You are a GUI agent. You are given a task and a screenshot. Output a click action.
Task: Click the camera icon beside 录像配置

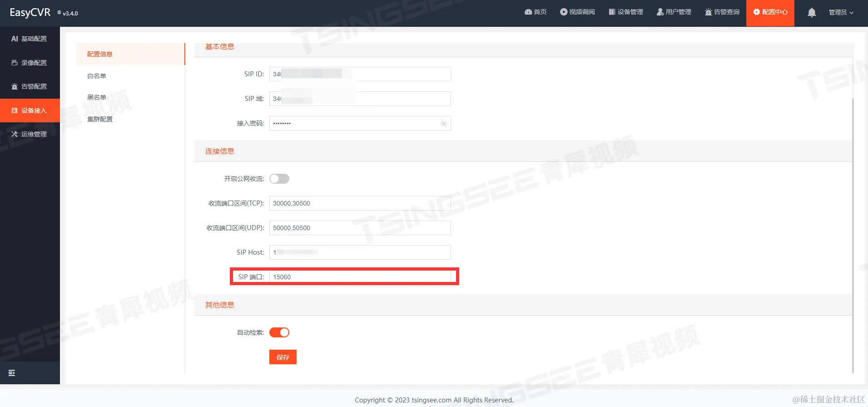(x=15, y=63)
